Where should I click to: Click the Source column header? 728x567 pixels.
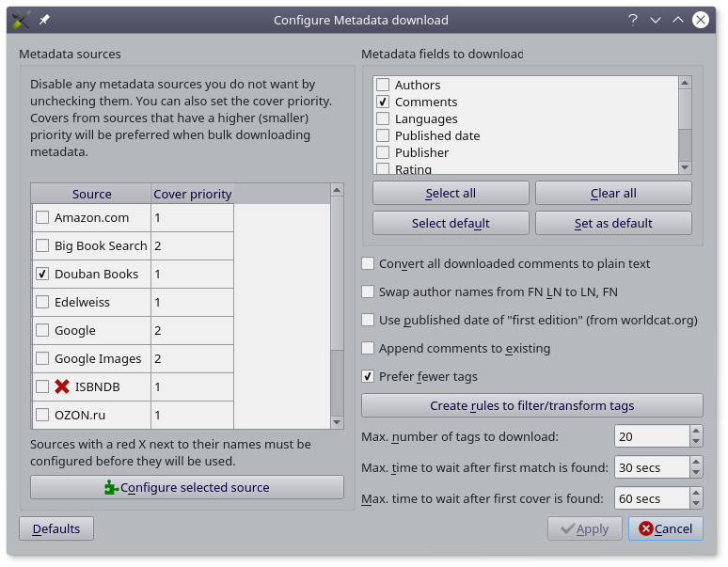click(91, 194)
